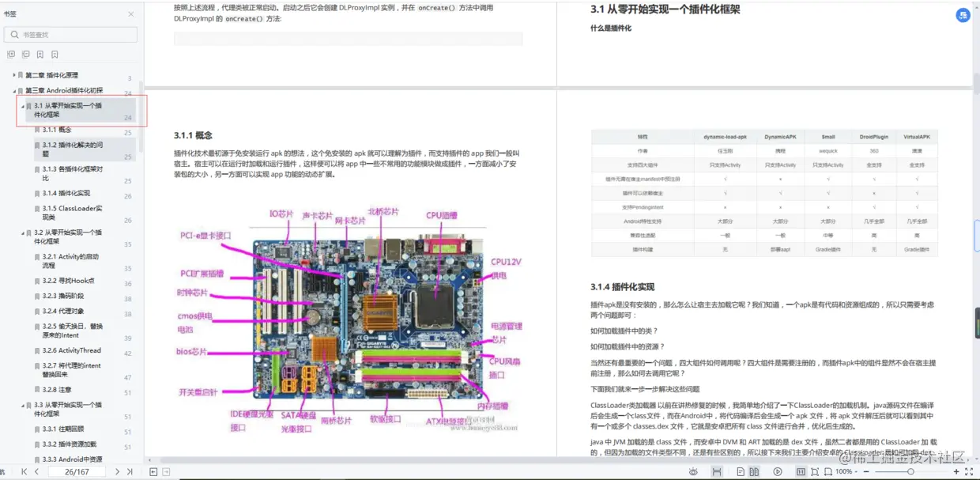This screenshot has height=480, width=980.
Task: Fit page to width
Action: (x=828, y=472)
